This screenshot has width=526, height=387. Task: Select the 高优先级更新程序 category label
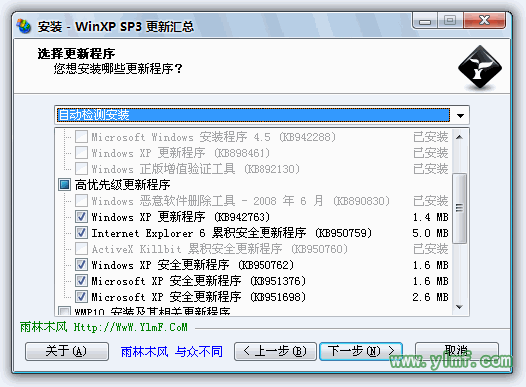click(x=122, y=185)
